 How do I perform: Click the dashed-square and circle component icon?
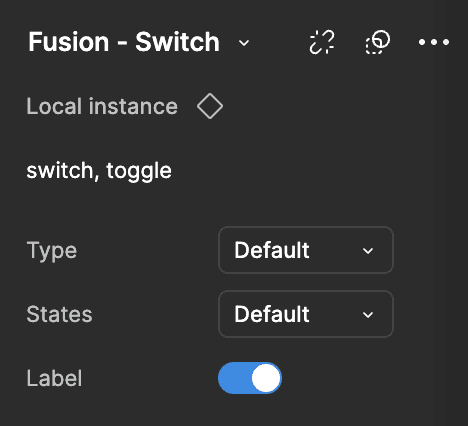point(378,42)
